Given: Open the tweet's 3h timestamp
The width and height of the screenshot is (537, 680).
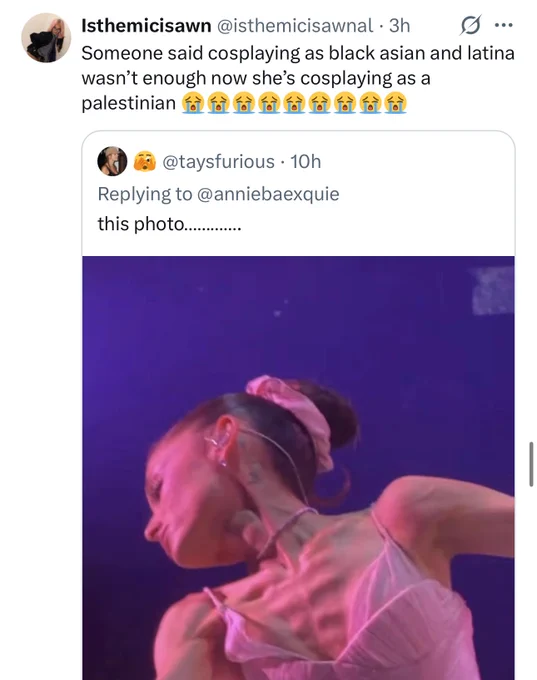Looking at the screenshot, I should coord(399,26).
